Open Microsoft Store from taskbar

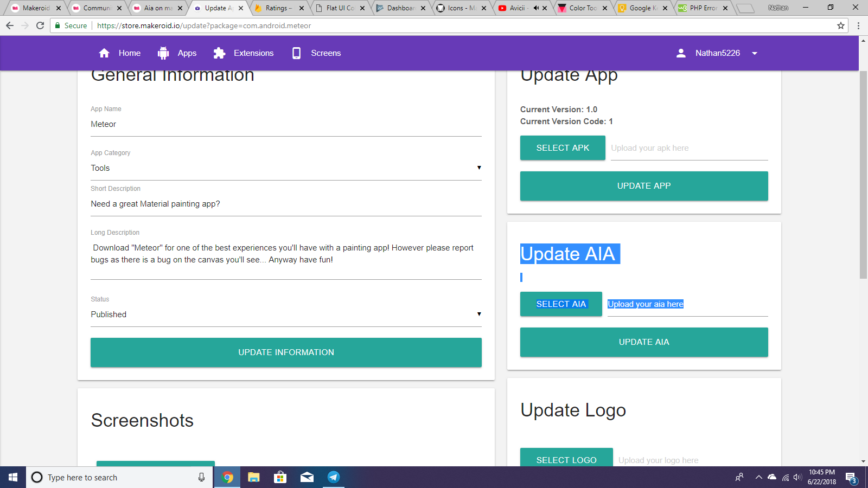click(x=280, y=477)
